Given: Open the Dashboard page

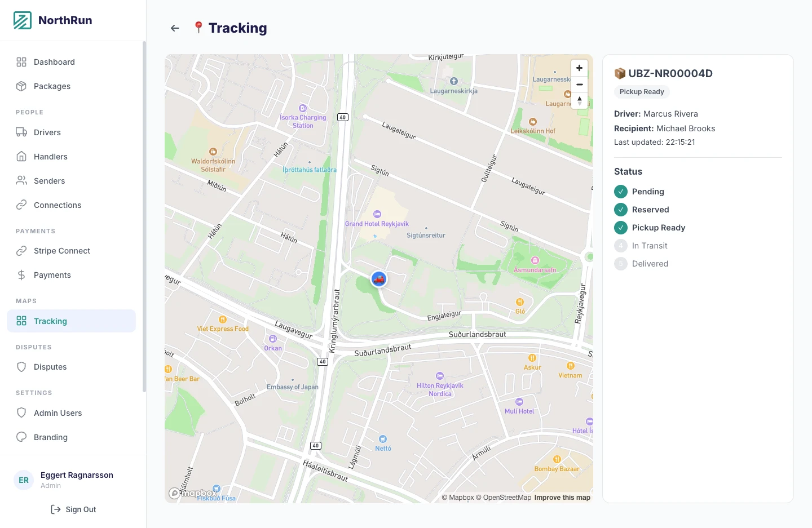Looking at the screenshot, I should pyautogui.click(x=54, y=62).
